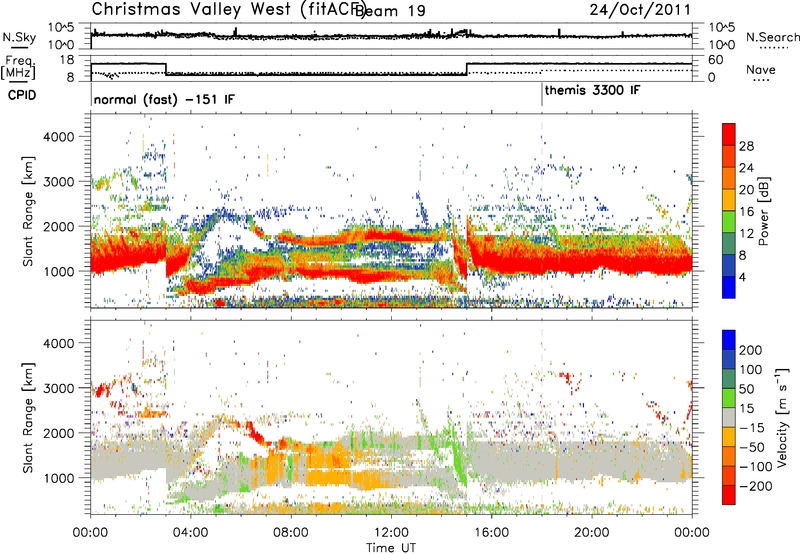Viewport: 800px width, 554px height.
Task: Click the 'Velocity [m s^-1]' colorbar label
Action: click(x=782, y=417)
